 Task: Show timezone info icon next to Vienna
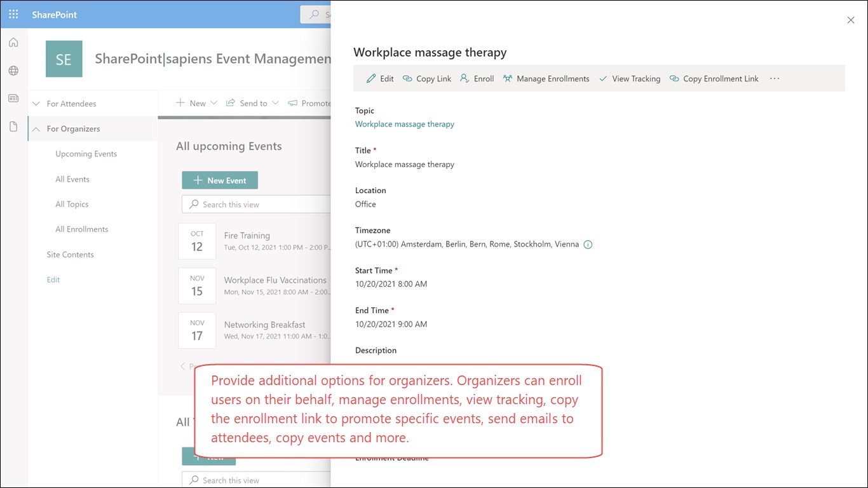pos(588,245)
